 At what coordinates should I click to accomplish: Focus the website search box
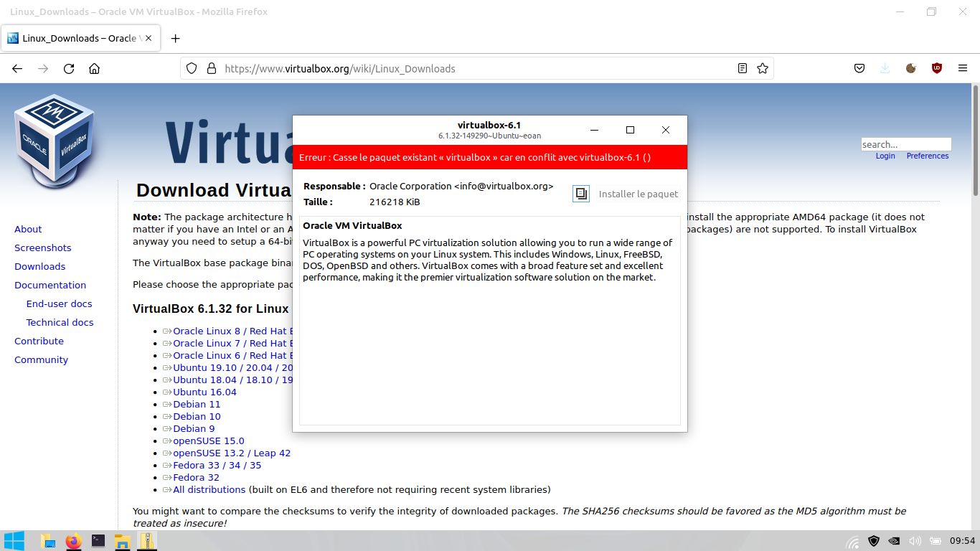pos(906,144)
